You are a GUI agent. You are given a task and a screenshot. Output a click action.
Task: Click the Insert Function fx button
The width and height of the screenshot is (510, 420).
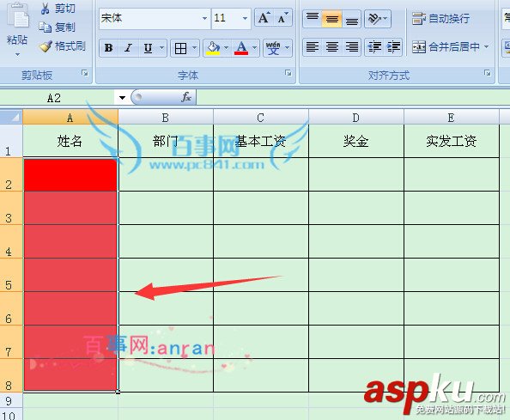coord(186,97)
